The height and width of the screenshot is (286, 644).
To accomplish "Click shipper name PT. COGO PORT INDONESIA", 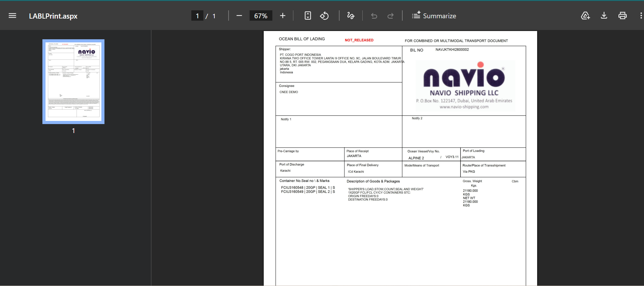I will point(300,55).
